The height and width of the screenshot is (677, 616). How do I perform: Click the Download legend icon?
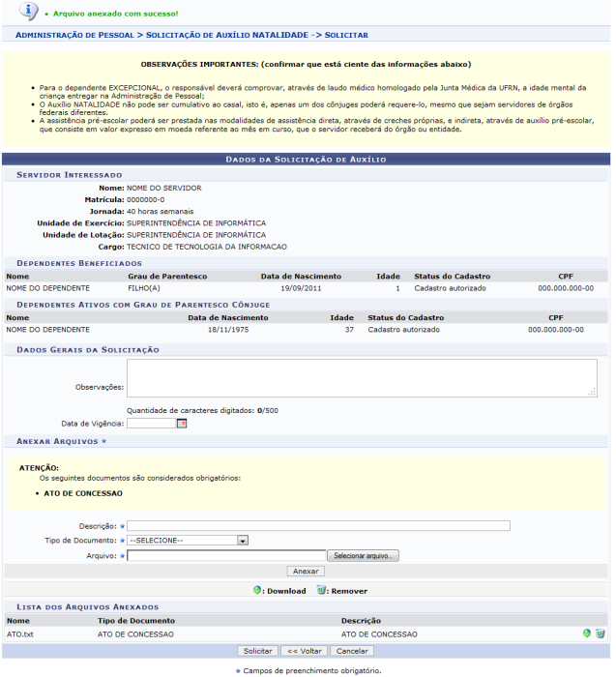(256, 590)
